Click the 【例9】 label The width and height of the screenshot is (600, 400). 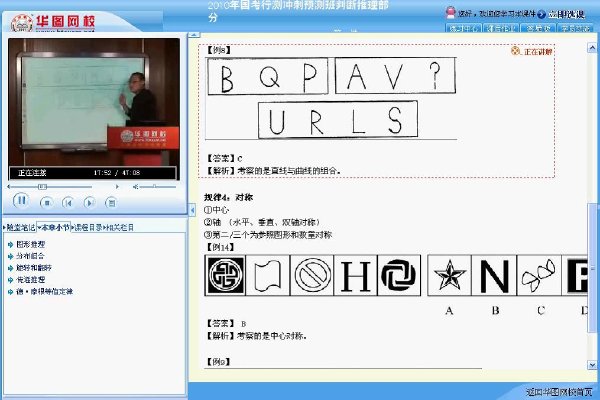click(218, 362)
